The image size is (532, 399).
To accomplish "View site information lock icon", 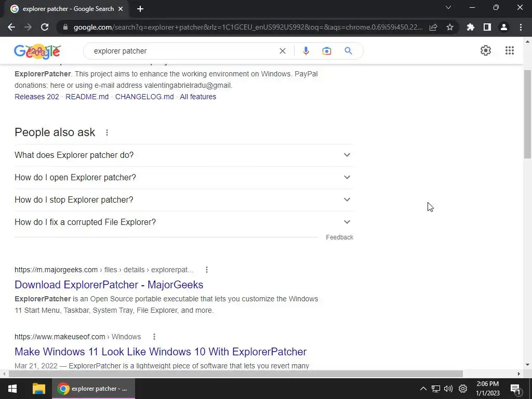I will [65, 27].
